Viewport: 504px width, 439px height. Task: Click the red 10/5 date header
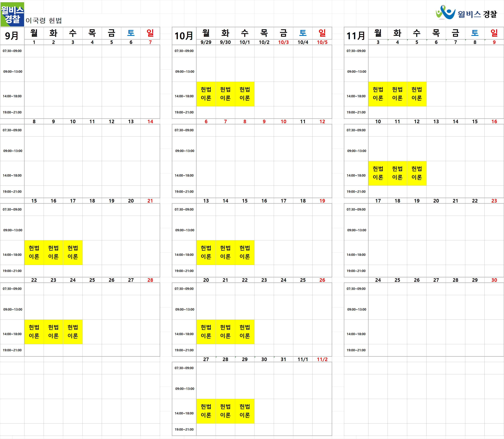click(322, 42)
